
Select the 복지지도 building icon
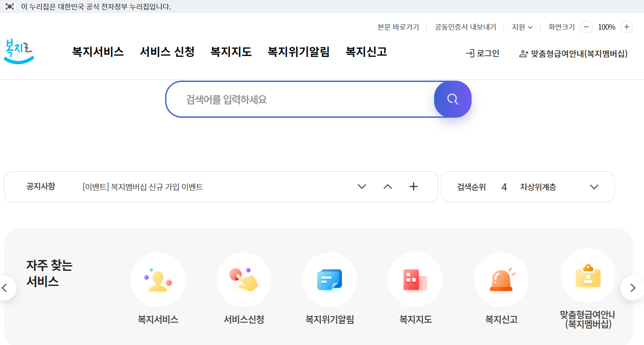click(x=415, y=279)
